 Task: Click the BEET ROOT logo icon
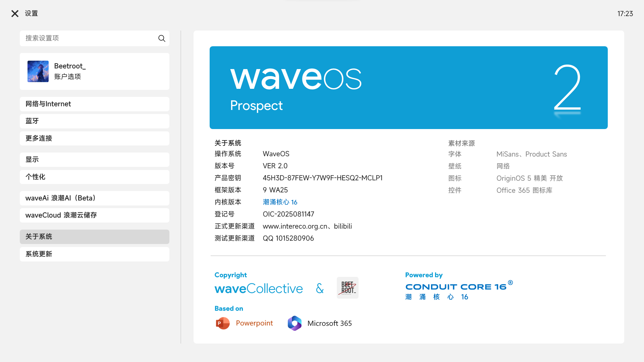pos(347,288)
